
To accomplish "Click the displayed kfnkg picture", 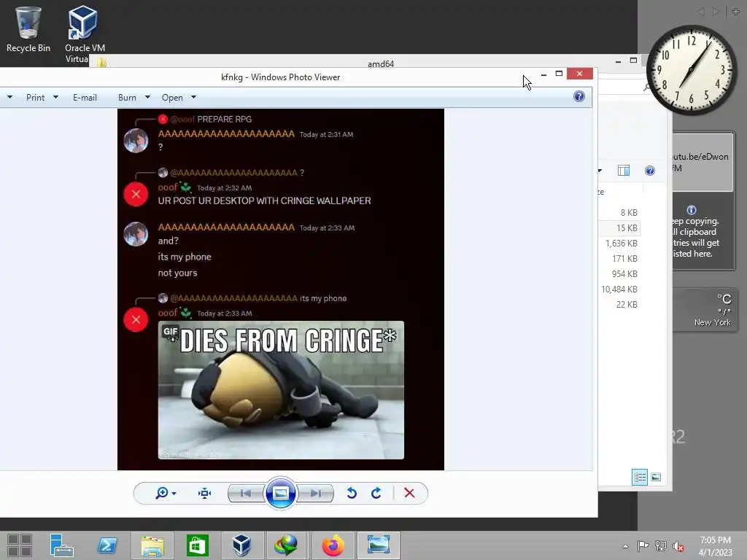I will pos(281,289).
